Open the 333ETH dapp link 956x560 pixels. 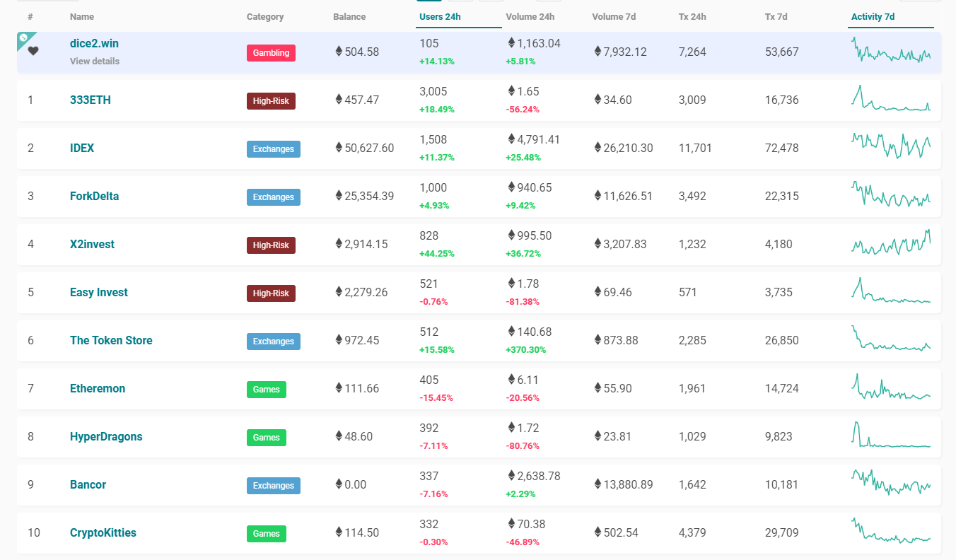click(91, 100)
